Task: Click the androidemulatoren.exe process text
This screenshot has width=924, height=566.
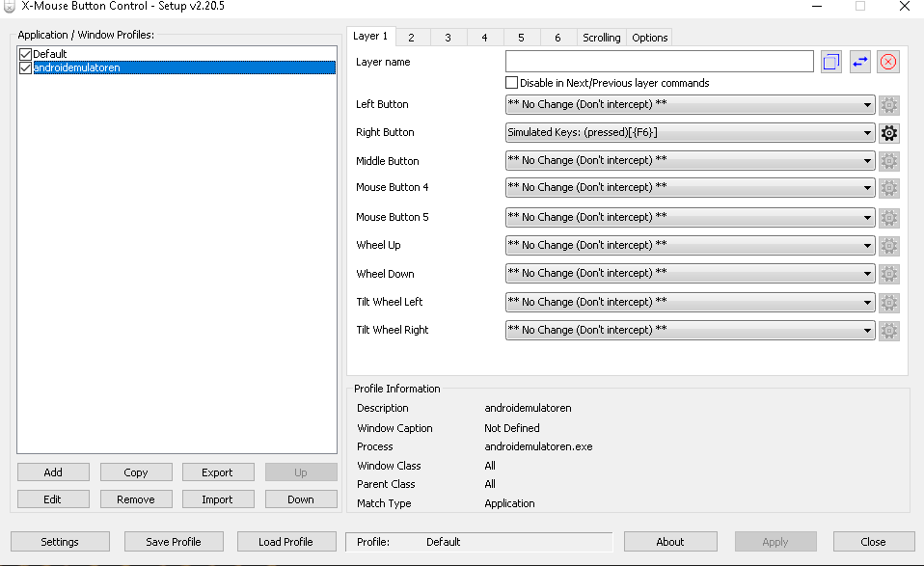Action: point(538,446)
